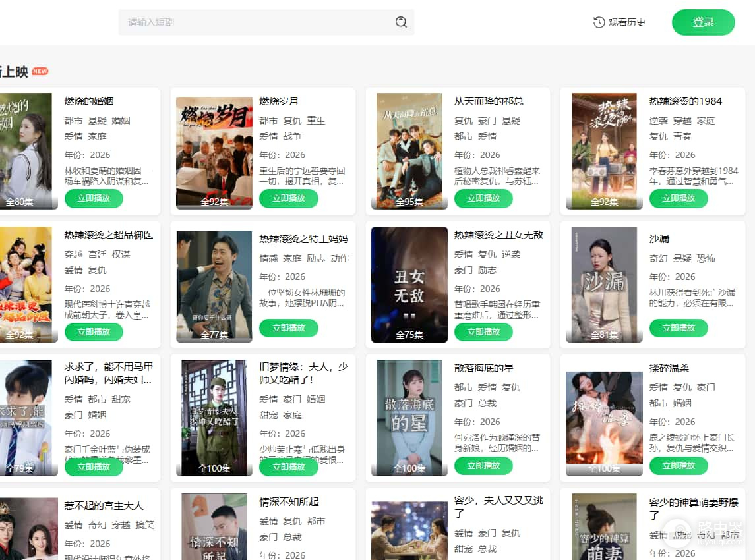Screen dimensions: 755x560
Task: Select 权谋 tag under 超品御医
Action: (x=121, y=254)
